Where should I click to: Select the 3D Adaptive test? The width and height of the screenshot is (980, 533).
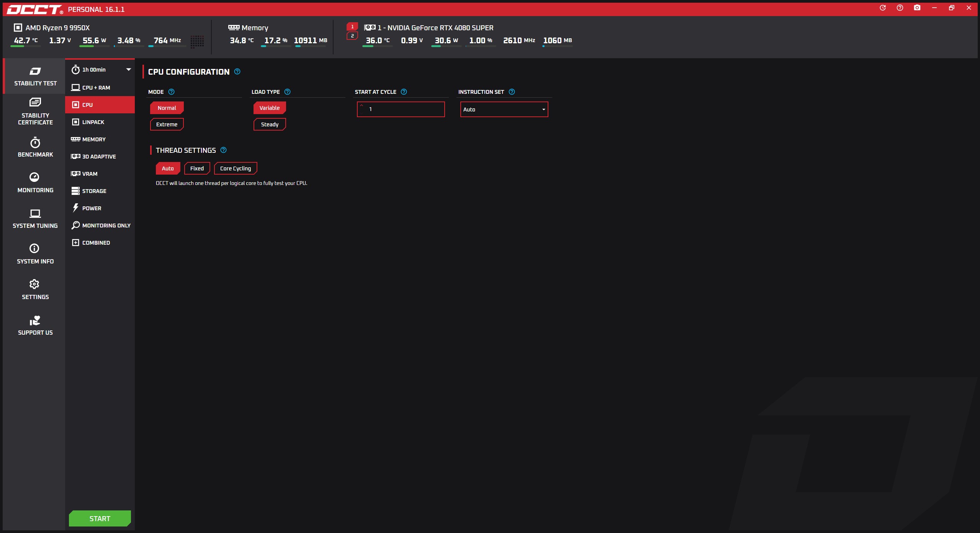coord(99,157)
